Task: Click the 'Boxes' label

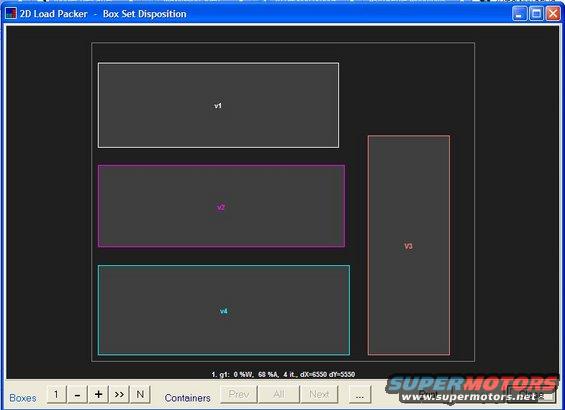Action: [x=23, y=398]
